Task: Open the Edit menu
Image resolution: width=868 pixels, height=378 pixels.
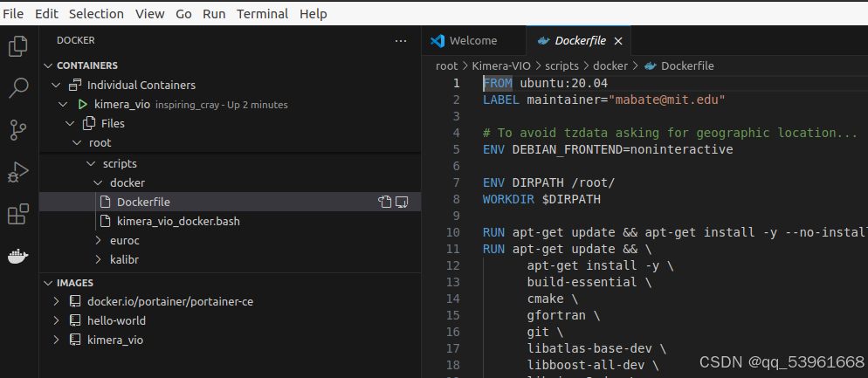Action: (x=46, y=14)
